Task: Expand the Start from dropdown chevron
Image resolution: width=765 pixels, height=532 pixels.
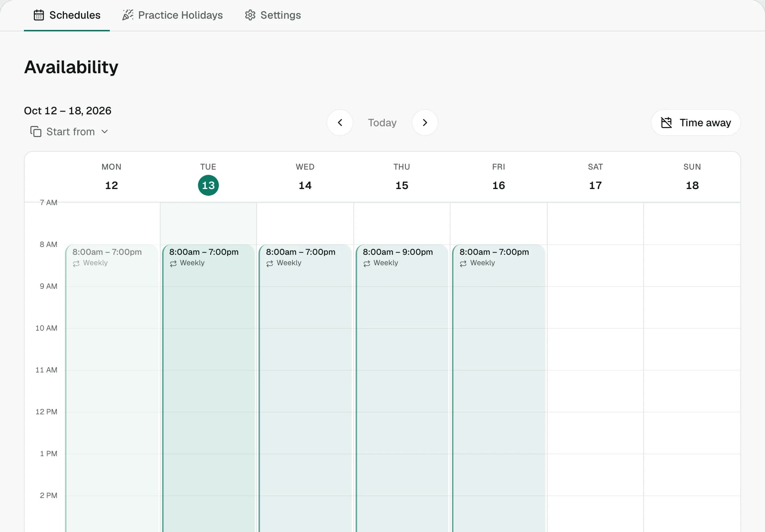Action: tap(105, 132)
